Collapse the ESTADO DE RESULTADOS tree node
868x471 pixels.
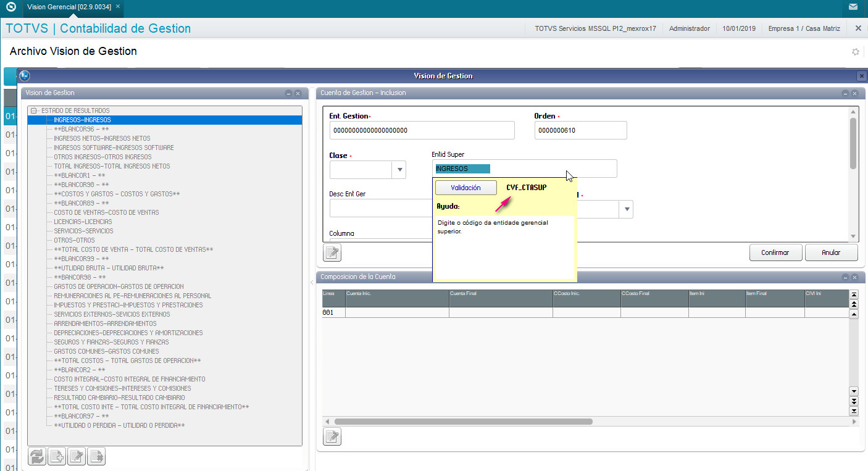click(x=33, y=111)
